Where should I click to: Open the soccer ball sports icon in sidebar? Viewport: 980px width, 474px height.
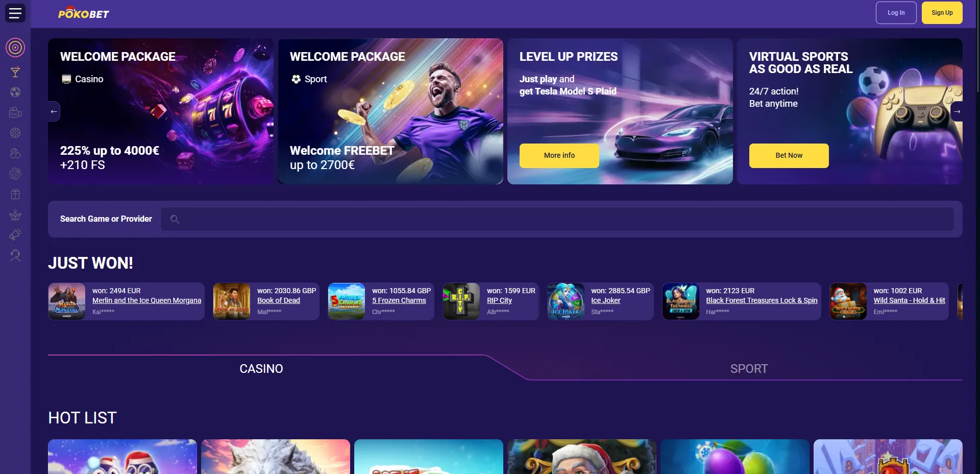pos(15,92)
